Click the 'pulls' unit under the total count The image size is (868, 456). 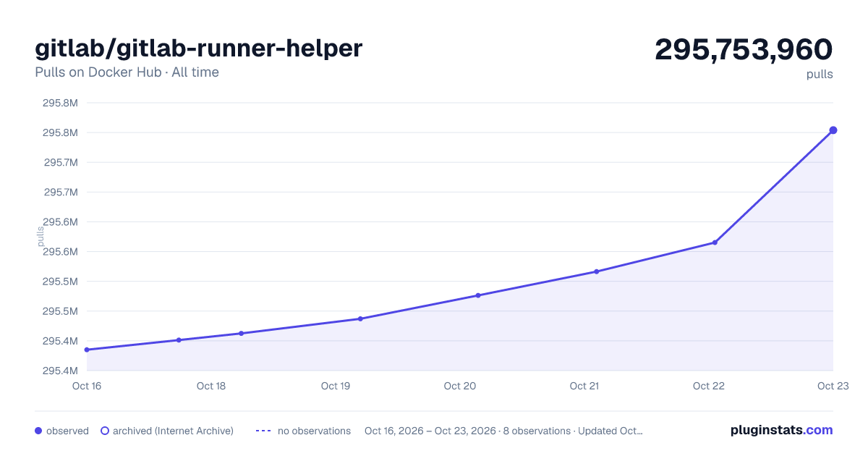820,75
